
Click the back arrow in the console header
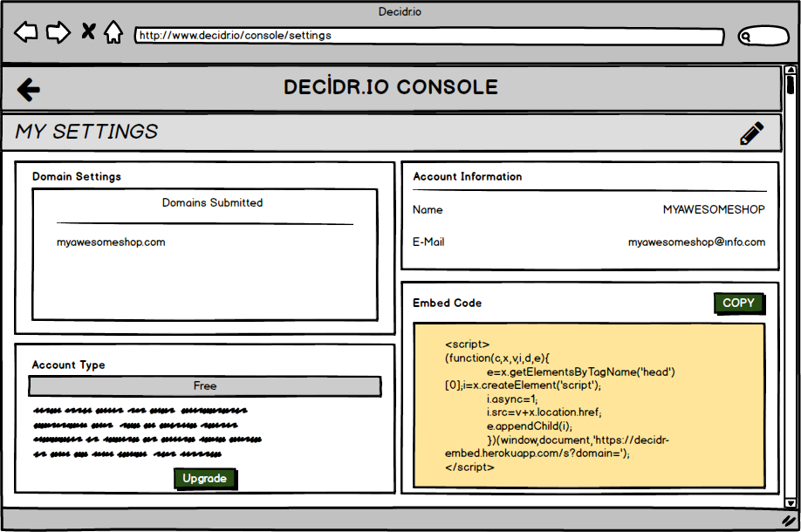click(x=28, y=87)
